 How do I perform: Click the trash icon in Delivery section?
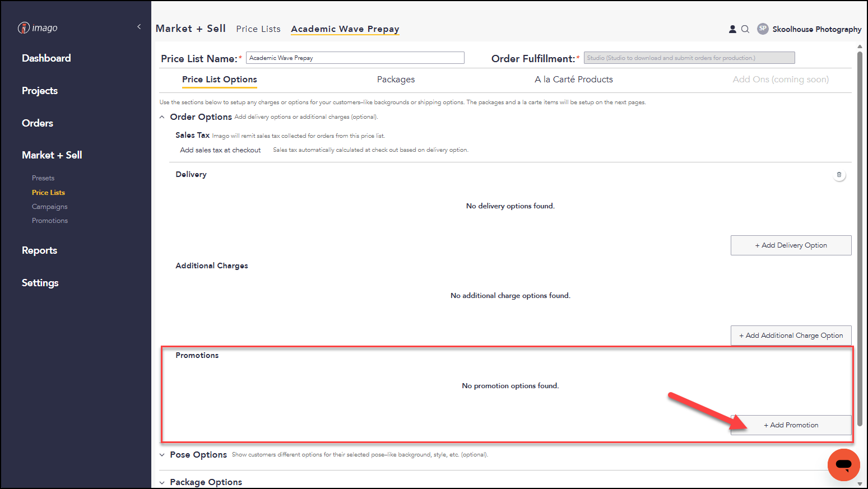tap(839, 175)
